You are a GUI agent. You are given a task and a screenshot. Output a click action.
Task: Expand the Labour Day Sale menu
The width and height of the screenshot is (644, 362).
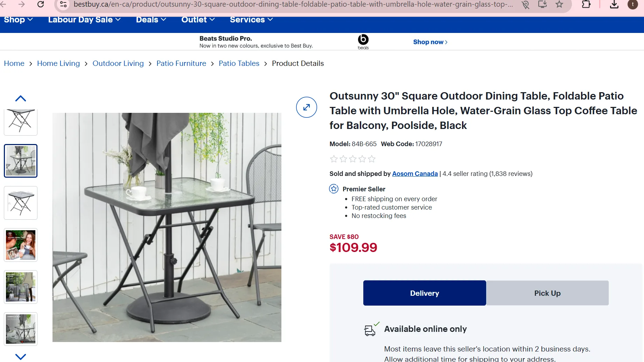click(x=84, y=20)
